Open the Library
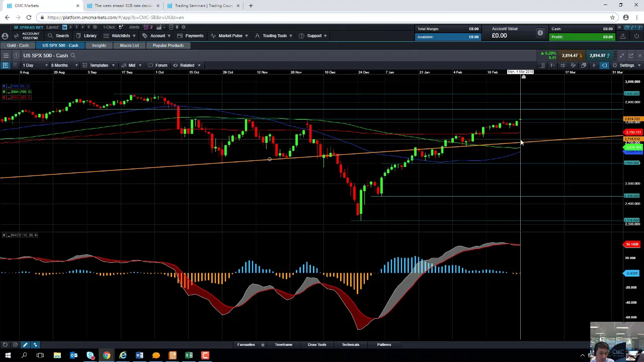The width and height of the screenshot is (644, 362). [x=87, y=36]
